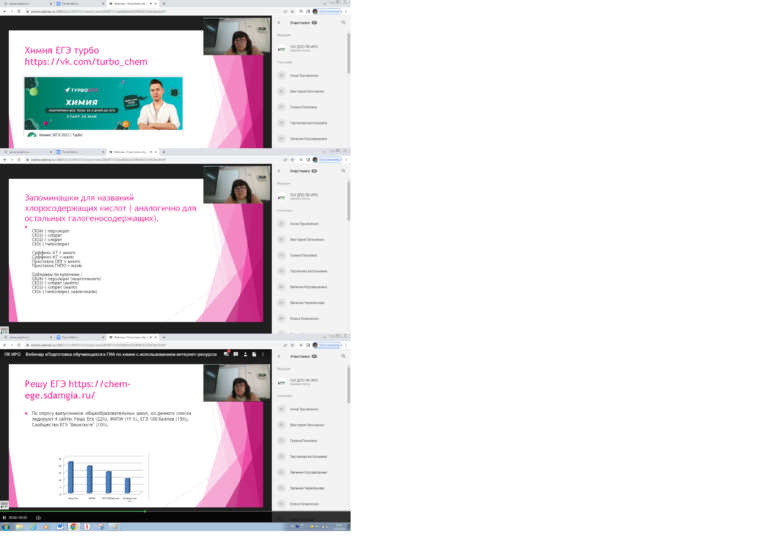Collapse the bottom Участники panel with the chevron
Image resolution: width=768 pixels, height=544 pixels.
point(279,356)
